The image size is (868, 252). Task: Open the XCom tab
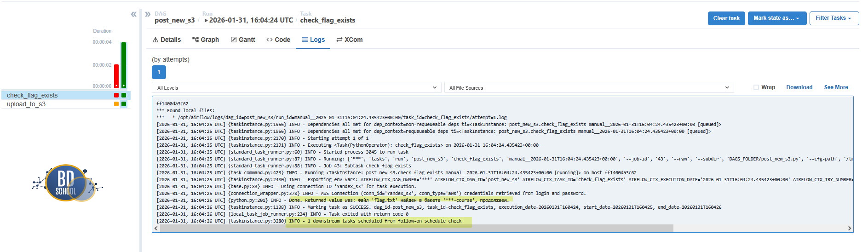tap(350, 40)
